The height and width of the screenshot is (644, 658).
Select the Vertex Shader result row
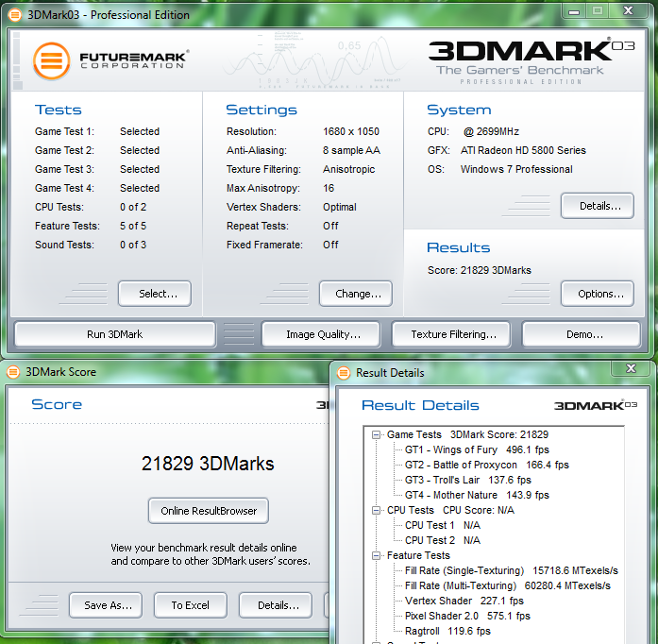click(464, 602)
